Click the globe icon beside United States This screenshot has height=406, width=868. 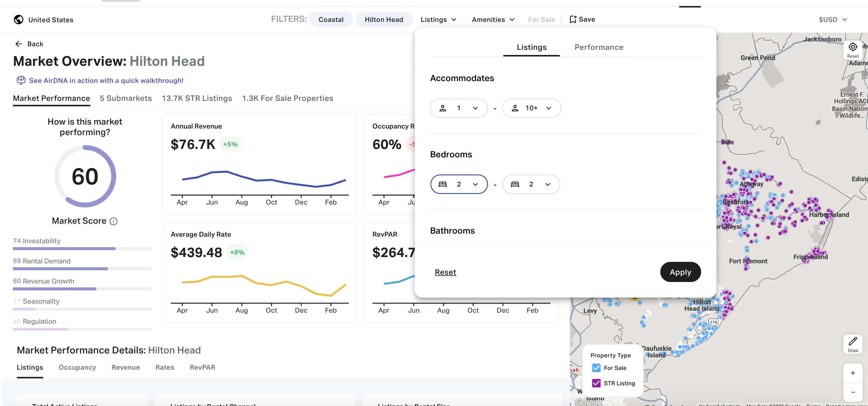pos(19,20)
